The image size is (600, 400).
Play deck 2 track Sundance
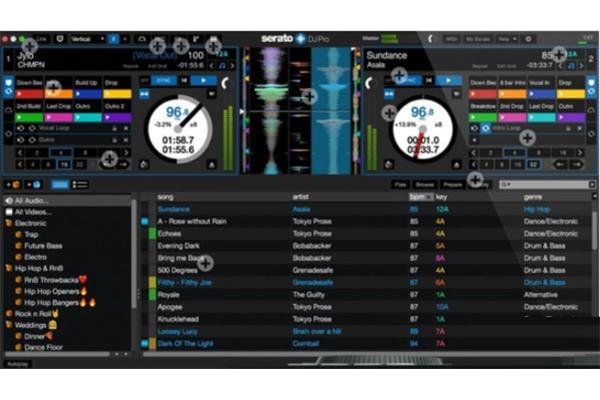click(448, 80)
